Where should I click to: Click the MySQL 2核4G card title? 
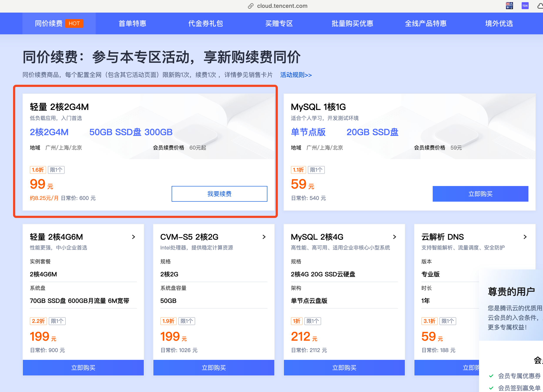317,237
